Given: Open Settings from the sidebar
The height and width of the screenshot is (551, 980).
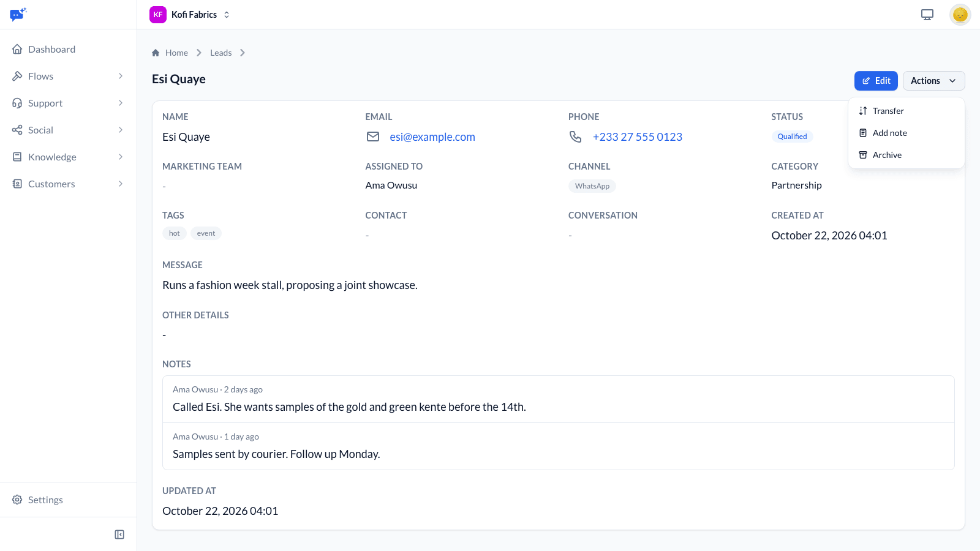Looking at the screenshot, I should tap(68, 500).
